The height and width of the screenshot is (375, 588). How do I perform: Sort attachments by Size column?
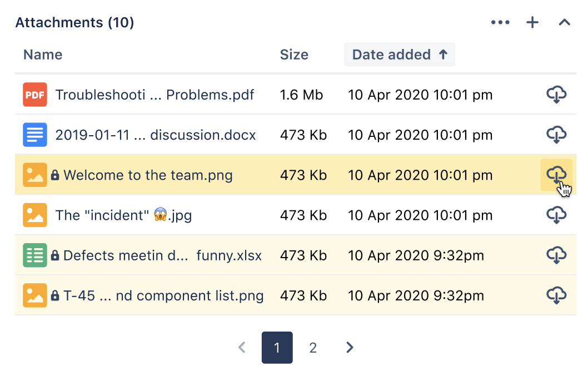coord(294,55)
